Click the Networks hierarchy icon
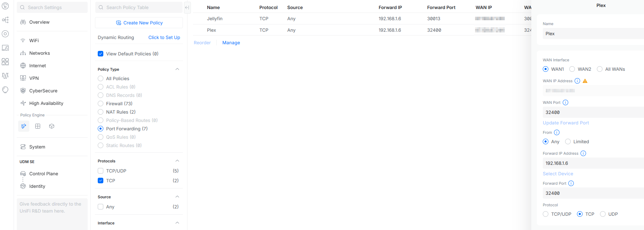The height and width of the screenshot is (230, 644). [23, 53]
